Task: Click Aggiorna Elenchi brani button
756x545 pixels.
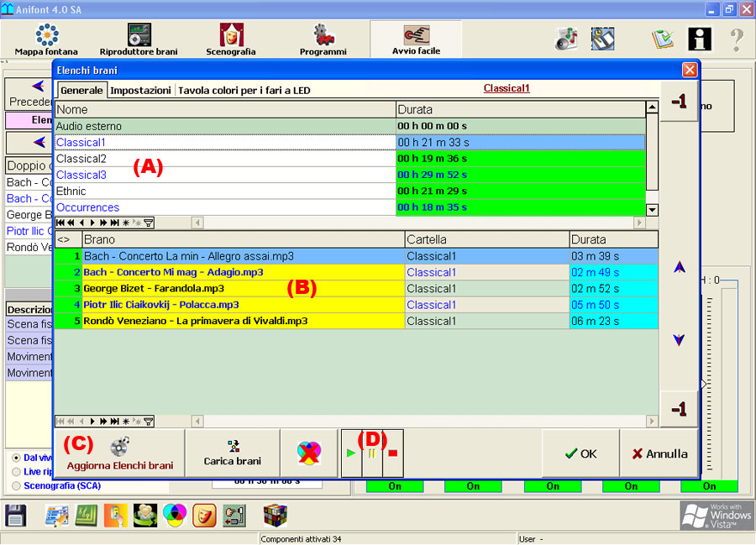Action: tap(119, 453)
